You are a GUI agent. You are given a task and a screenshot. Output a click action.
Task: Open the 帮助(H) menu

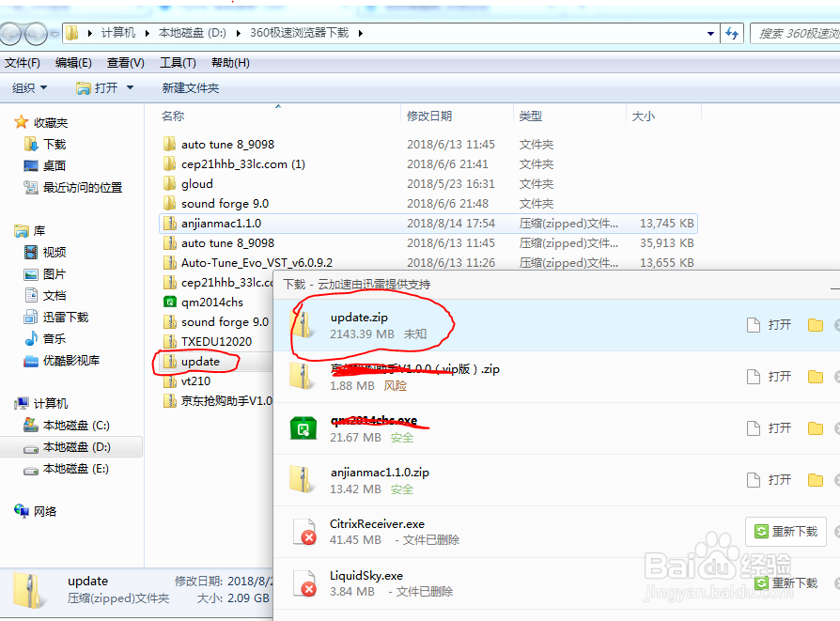pyautogui.click(x=230, y=63)
